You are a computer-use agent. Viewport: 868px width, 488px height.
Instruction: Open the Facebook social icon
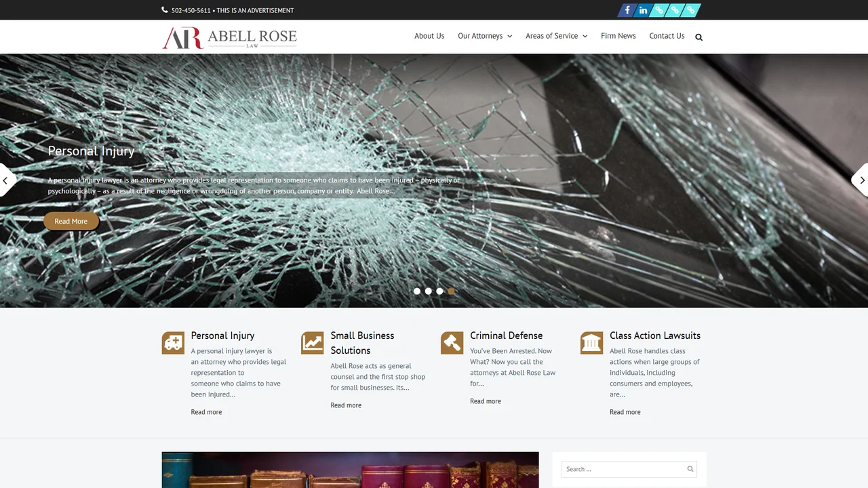(627, 10)
